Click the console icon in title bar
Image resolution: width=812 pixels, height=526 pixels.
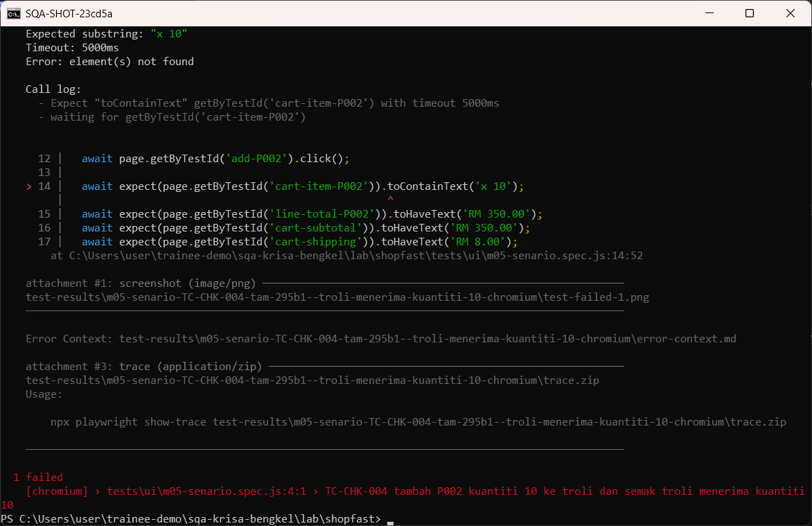(13, 13)
